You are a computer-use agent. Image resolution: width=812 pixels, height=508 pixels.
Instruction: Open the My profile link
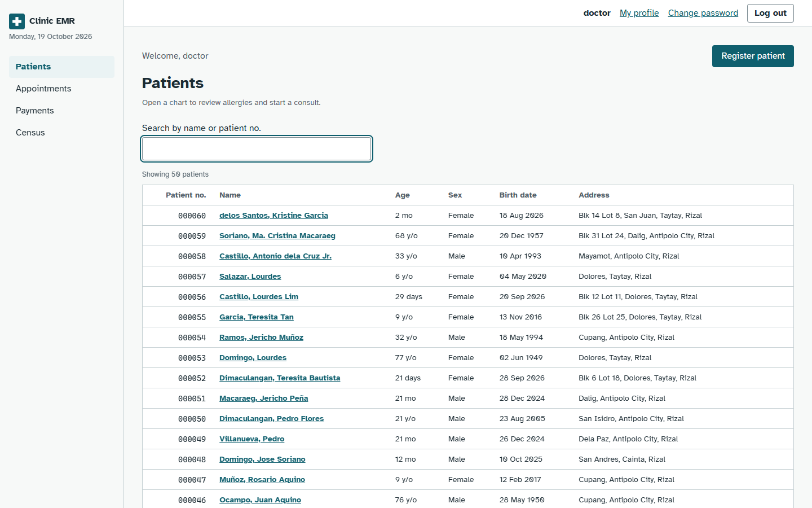click(639, 13)
